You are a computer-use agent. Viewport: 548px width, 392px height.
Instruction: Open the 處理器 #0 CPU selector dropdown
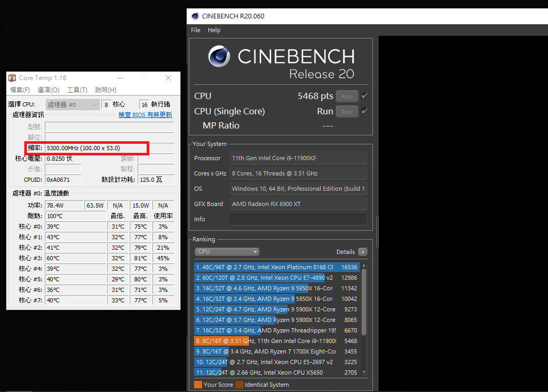pyautogui.click(x=72, y=105)
